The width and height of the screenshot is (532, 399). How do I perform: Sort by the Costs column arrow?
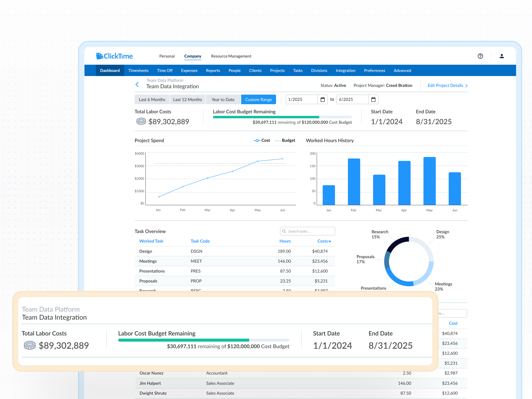tap(330, 241)
